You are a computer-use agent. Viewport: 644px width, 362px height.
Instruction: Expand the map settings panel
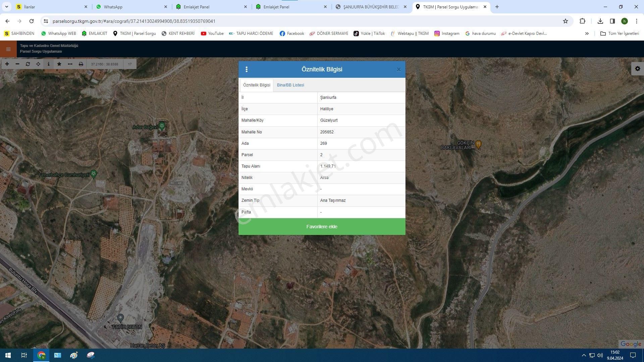[x=637, y=68]
